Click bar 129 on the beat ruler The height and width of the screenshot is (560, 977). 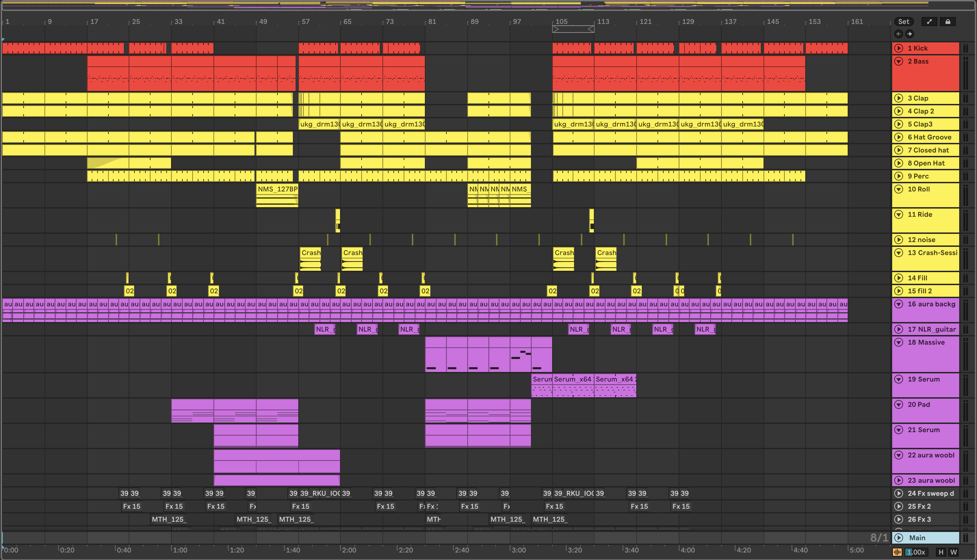tap(688, 22)
